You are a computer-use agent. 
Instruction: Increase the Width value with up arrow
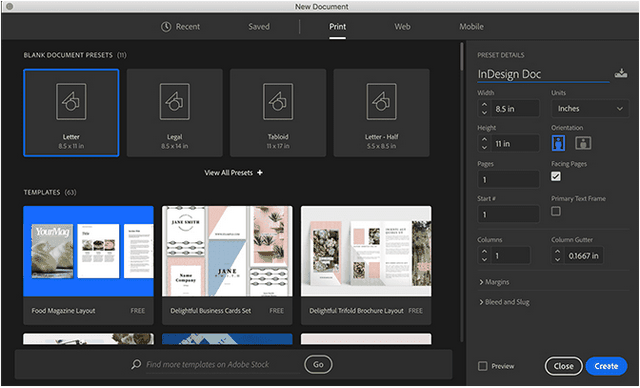point(484,105)
